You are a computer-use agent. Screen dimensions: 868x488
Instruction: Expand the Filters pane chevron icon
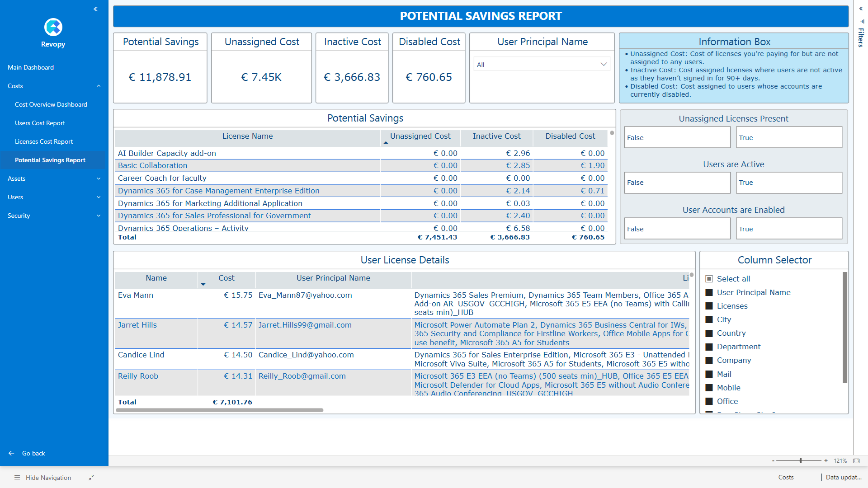[861, 9]
